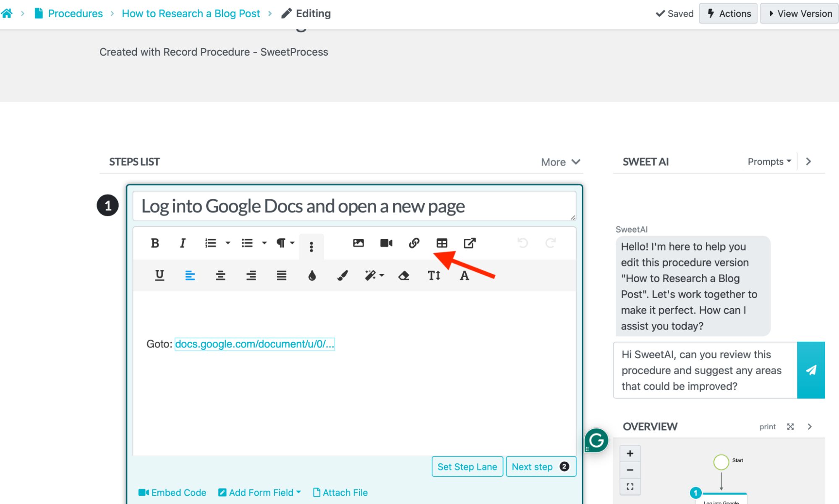
Task: Click Embed Code
Action: click(172, 493)
